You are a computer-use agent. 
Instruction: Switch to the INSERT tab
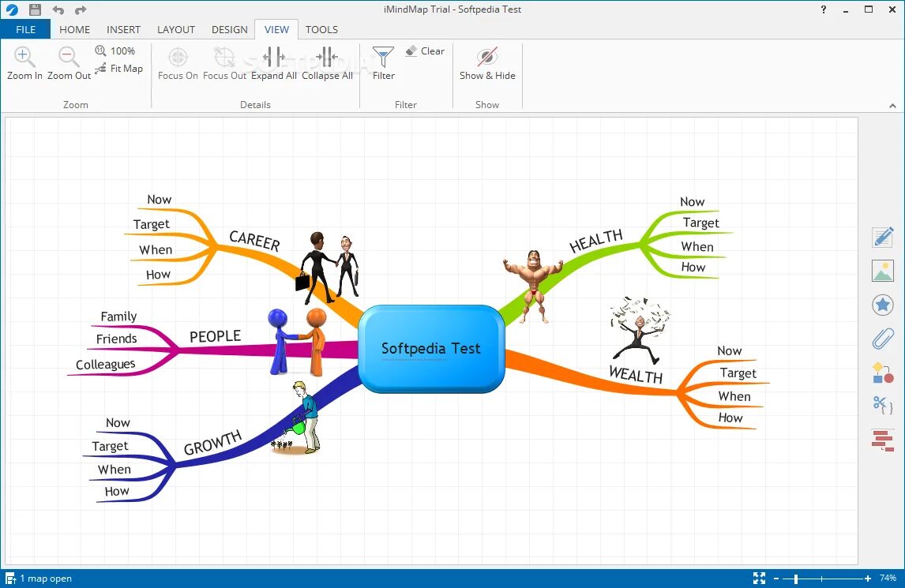(x=123, y=29)
